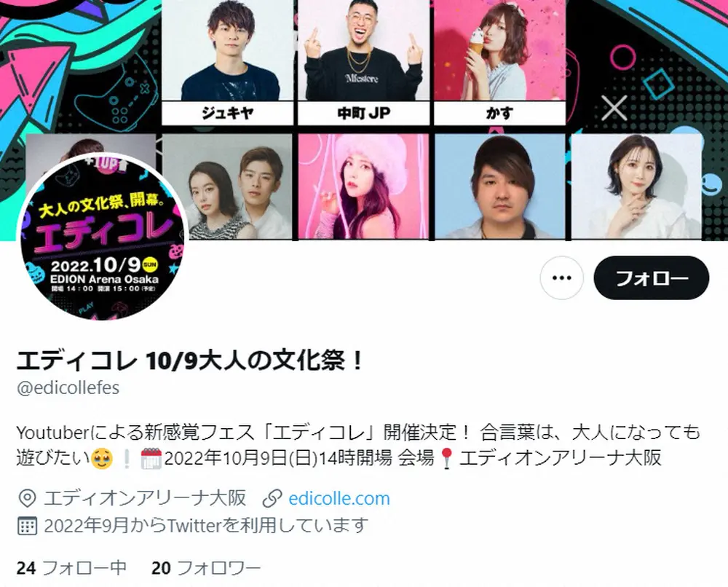The height and width of the screenshot is (587, 728).
Task: Click the @edicollefes username handle
Action: tap(68, 387)
